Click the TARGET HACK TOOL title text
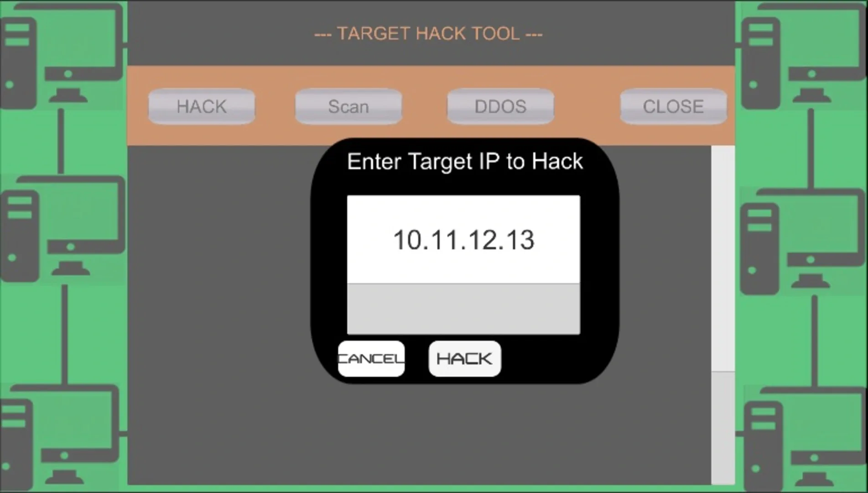The height and width of the screenshot is (493, 868). click(428, 33)
